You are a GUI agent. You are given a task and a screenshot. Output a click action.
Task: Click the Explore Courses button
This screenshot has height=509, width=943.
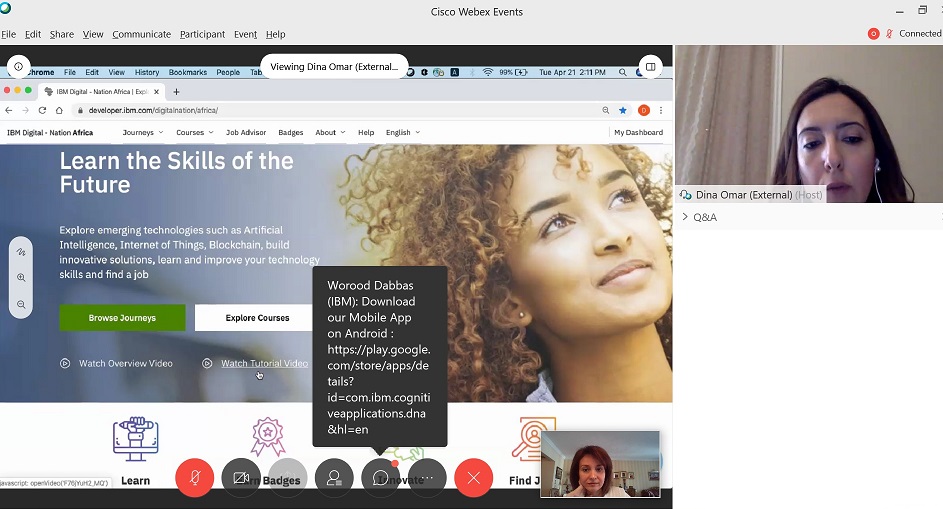click(x=257, y=318)
